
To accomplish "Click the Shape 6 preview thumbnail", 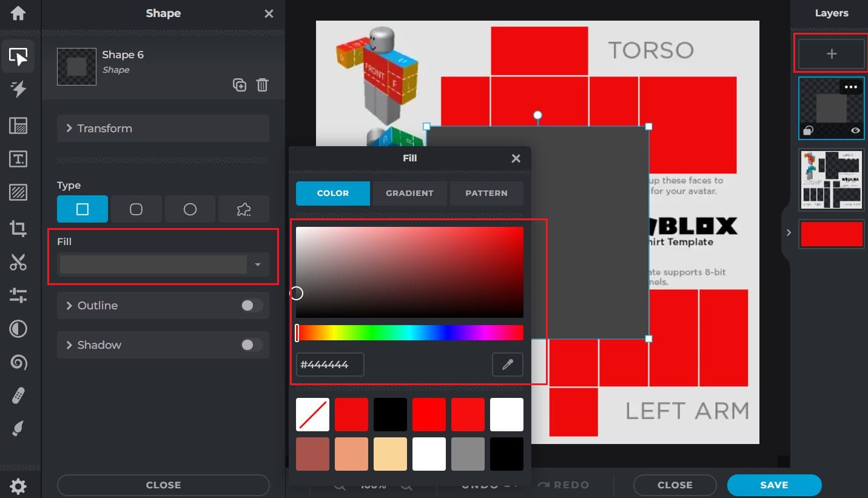I will (x=76, y=67).
